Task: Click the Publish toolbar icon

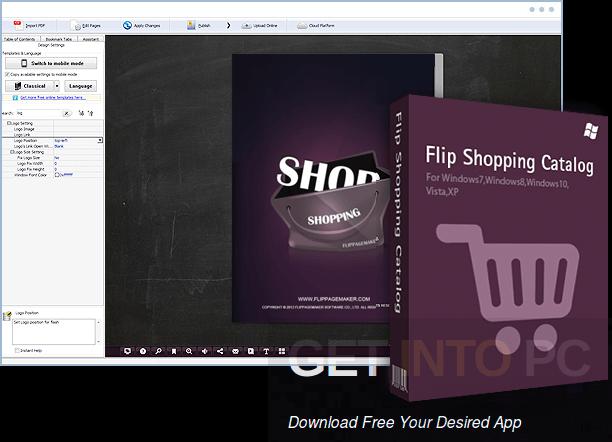Action: pyautogui.click(x=191, y=25)
